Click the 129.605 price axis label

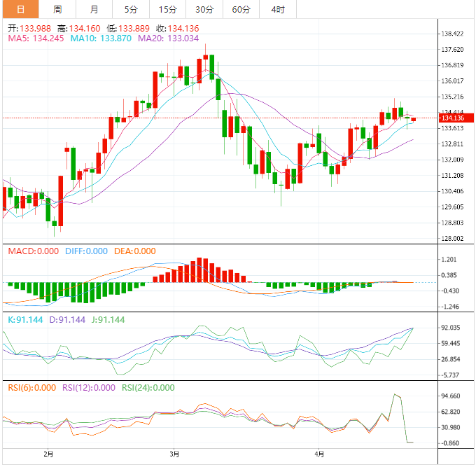pos(452,207)
